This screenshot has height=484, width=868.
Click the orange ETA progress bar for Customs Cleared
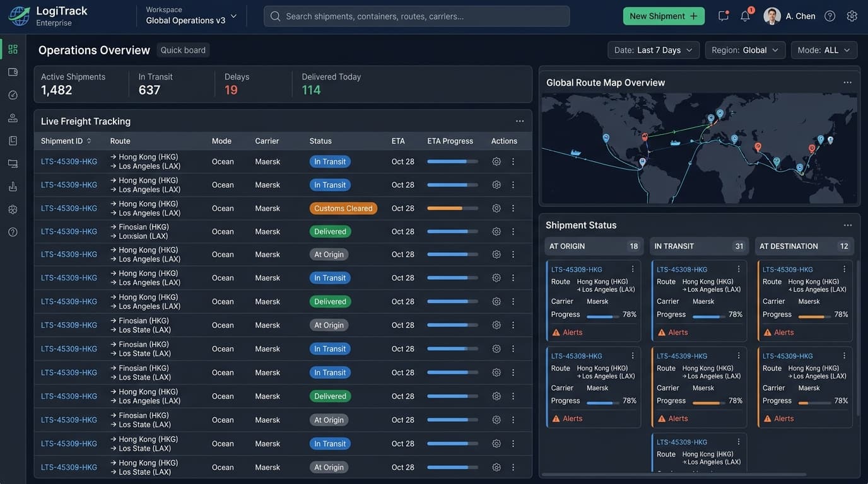coord(452,208)
